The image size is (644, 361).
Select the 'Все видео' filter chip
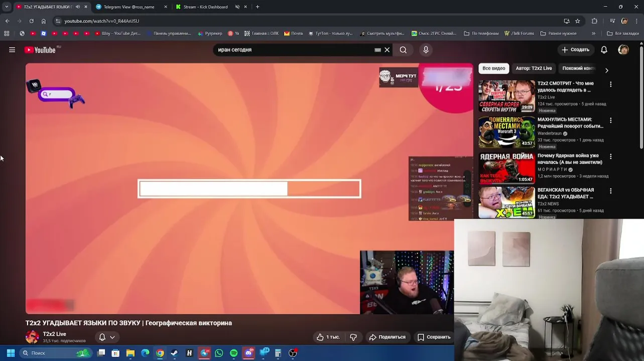point(494,68)
